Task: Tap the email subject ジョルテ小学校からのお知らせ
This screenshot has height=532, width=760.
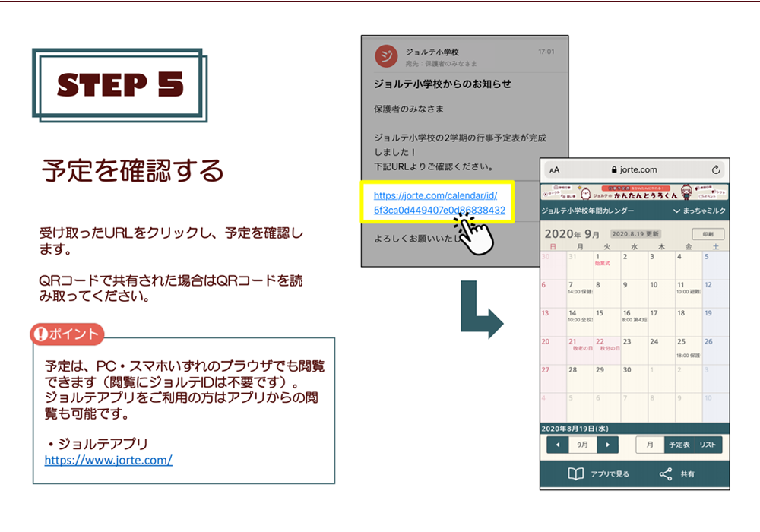Action: click(442, 84)
